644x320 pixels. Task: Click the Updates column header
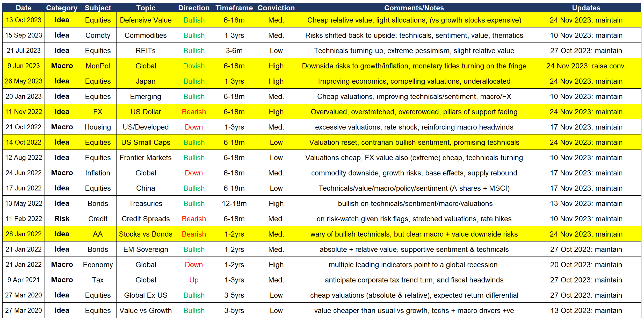coord(586,8)
